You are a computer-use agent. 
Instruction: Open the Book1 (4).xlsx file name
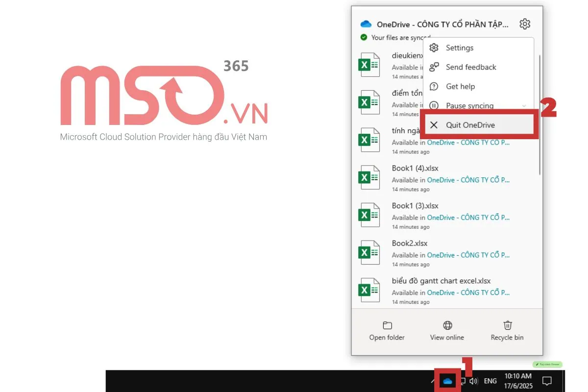pos(415,168)
